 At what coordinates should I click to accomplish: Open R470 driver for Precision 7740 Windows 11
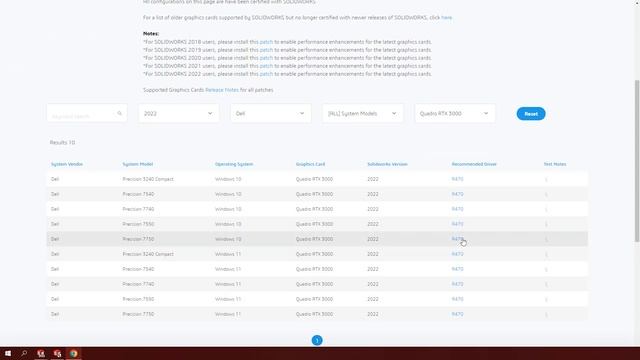click(457, 284)
